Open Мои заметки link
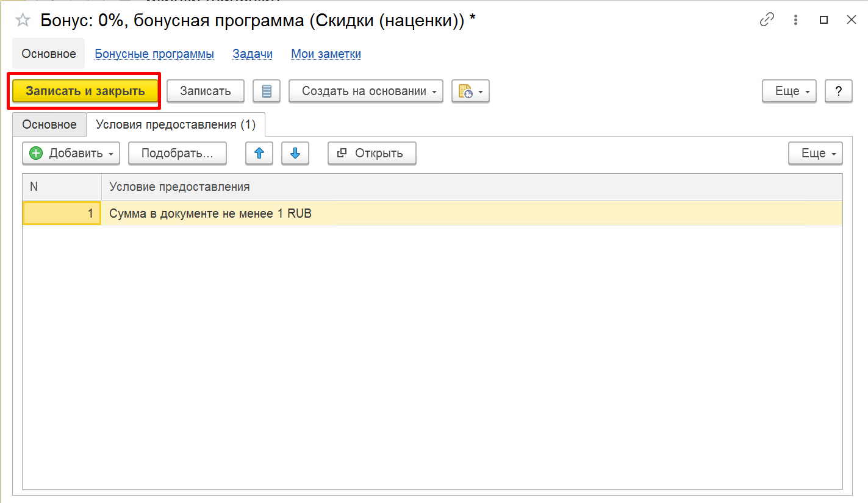 coord(326,54)
